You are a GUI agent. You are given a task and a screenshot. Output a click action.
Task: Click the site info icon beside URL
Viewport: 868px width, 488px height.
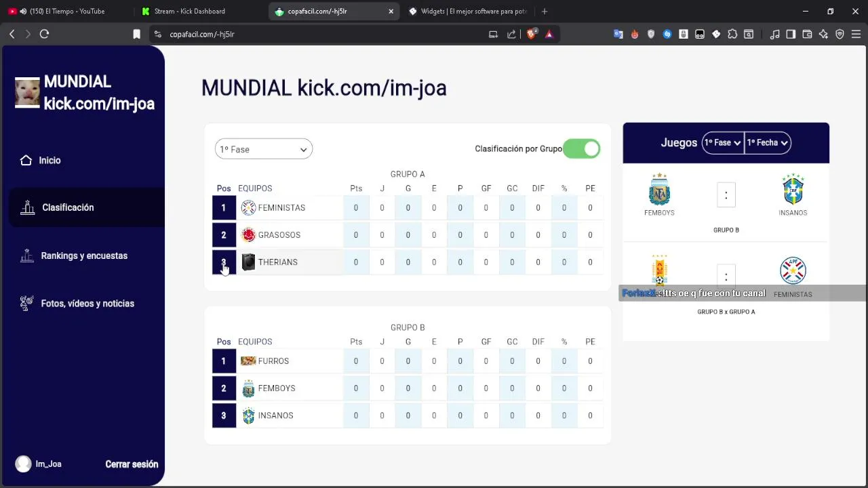pos(158,34)
